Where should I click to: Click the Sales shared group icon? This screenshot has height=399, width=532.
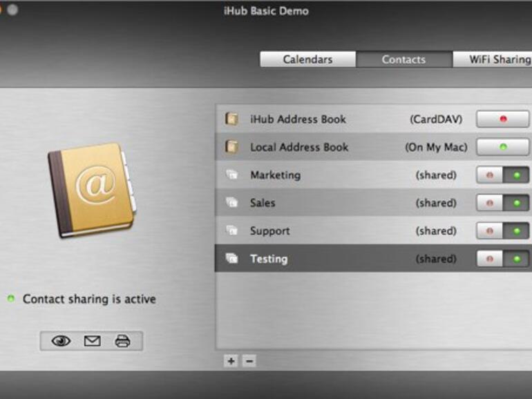232,202
